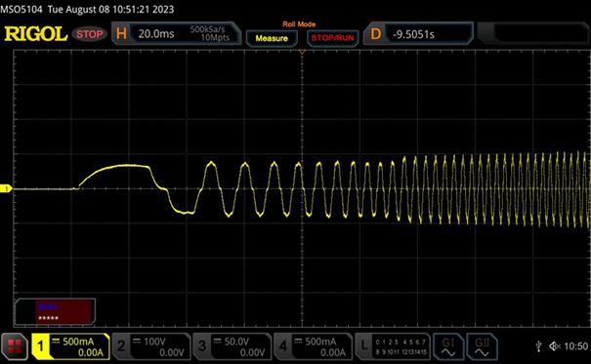Click the channel 1 ground level marker

click(6, 188)
